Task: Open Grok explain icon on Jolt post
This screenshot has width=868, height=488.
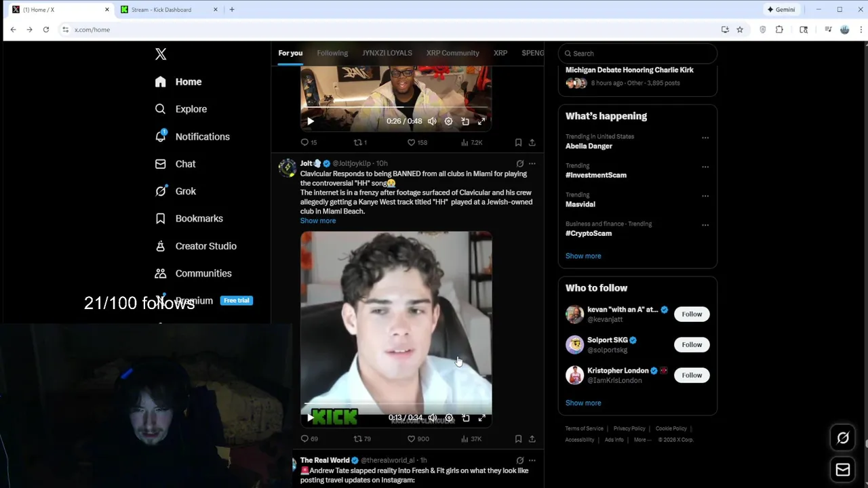Action: pyautogui.click(x=520, y=163)
